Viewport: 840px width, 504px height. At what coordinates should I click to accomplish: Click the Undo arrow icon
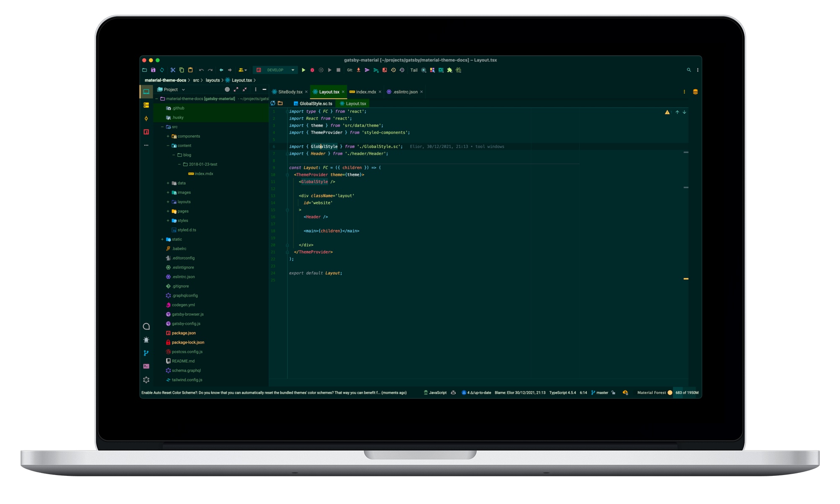tap(202, 70)
